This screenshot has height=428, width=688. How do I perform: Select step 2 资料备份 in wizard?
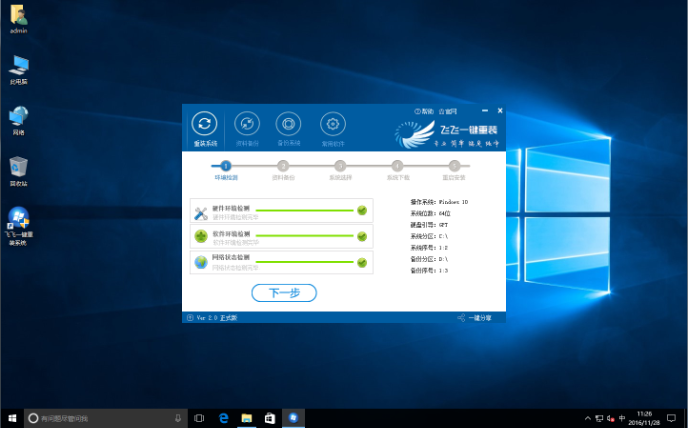pos(283,166)
